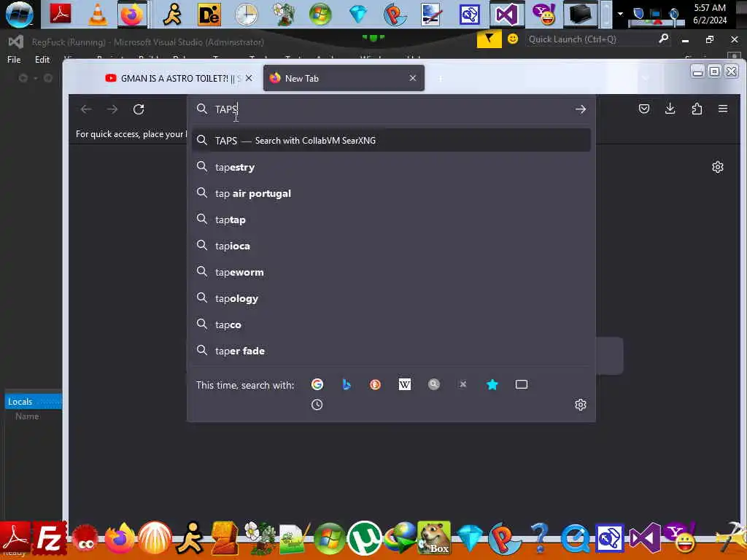Image resolution: width=747 pixels, height=560 pixels.
Task: Open Save to Pocket in Firefox
Action: 644,109
